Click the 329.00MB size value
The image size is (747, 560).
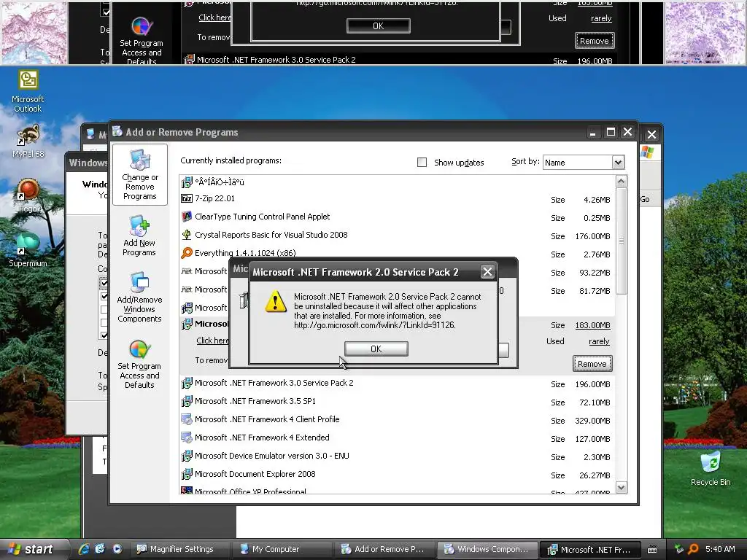click(592, 421)
